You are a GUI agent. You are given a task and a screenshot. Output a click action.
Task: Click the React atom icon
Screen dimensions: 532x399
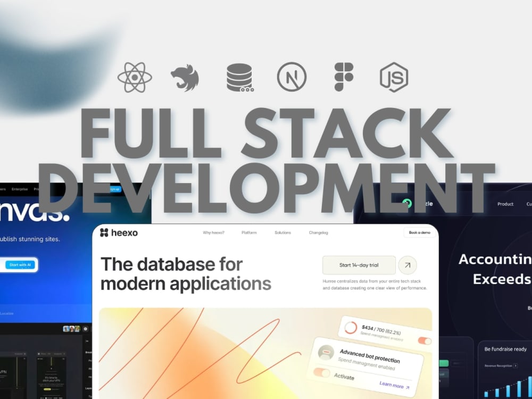pos(135,77)
